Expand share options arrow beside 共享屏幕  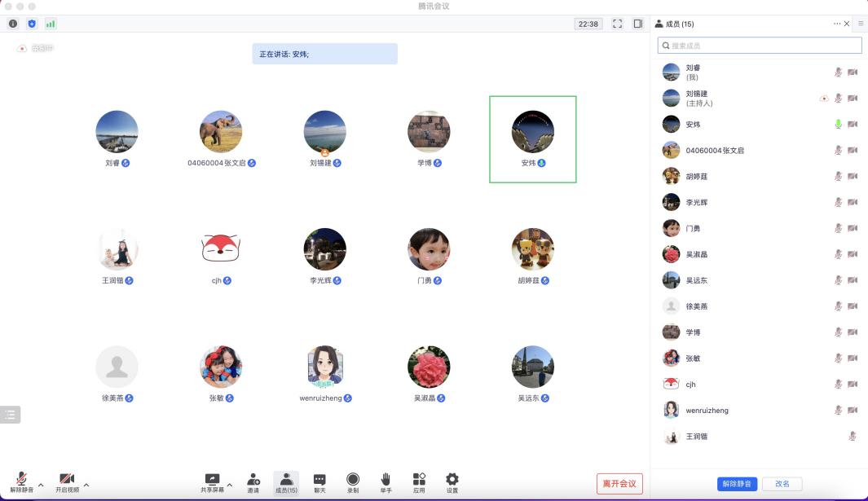[x=230, y=485]
